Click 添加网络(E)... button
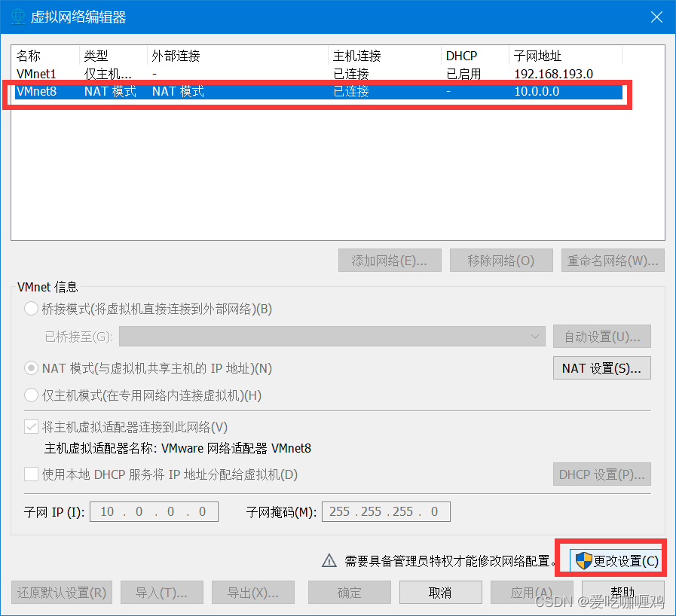 click(x=390, y=261)
